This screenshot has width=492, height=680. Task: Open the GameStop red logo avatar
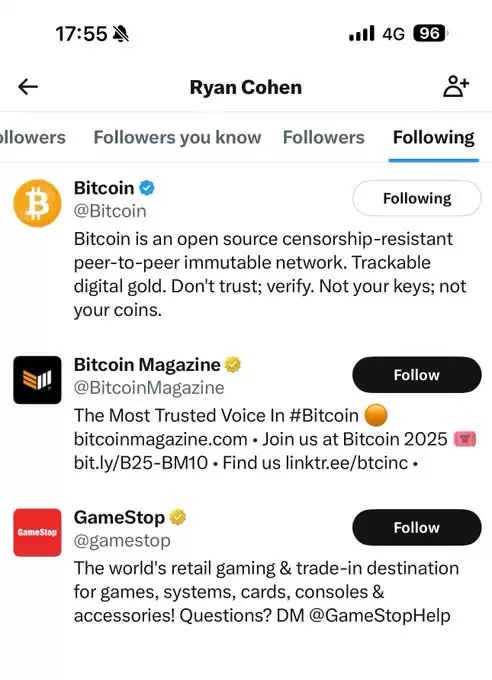click(x=37, y=533)
